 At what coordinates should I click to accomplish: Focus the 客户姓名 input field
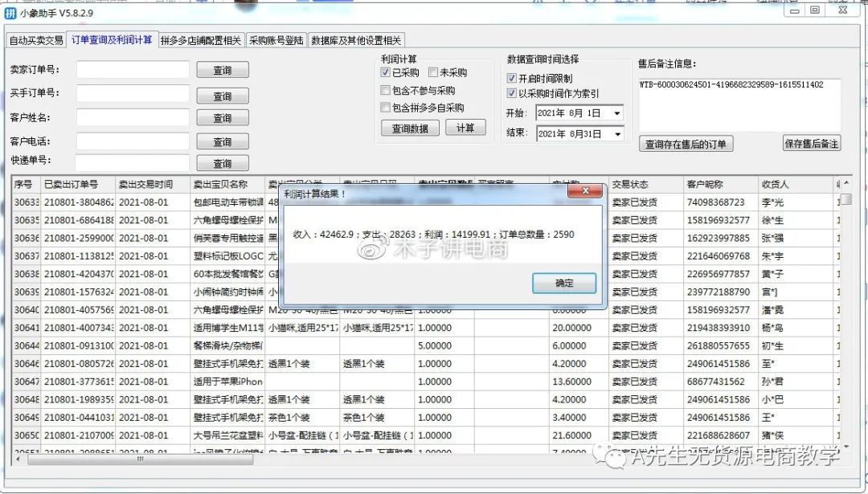click(133, 117)
